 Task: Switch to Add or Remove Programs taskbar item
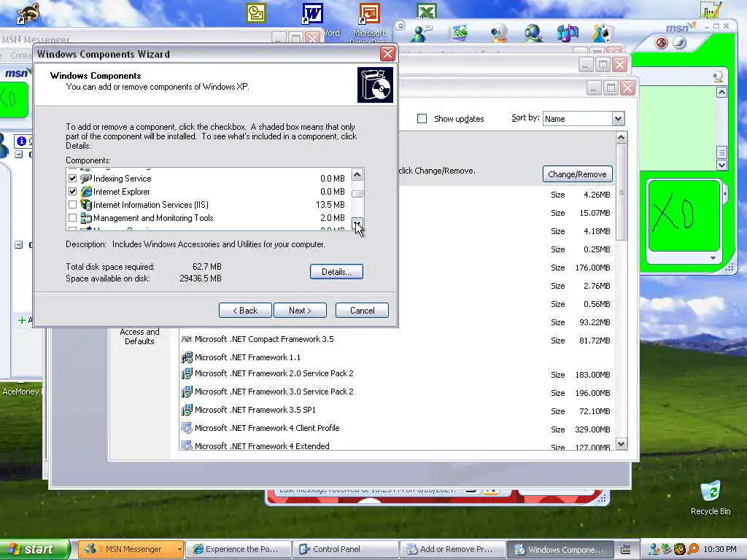click(x=452, y=549)
